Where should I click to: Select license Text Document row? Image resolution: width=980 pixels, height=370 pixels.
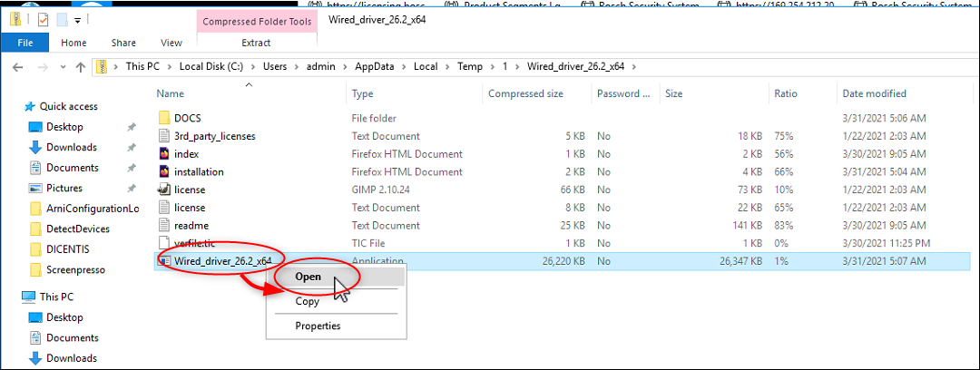563,208
